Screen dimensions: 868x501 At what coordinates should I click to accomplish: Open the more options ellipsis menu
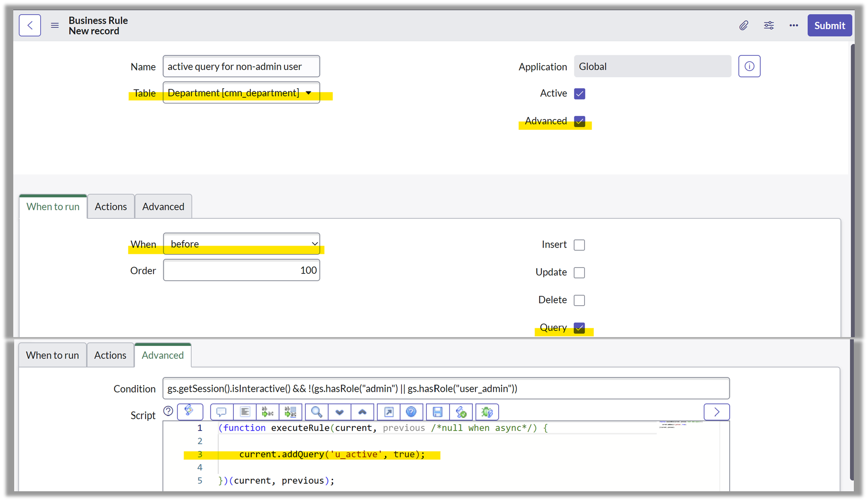click(x=794, y=26)
